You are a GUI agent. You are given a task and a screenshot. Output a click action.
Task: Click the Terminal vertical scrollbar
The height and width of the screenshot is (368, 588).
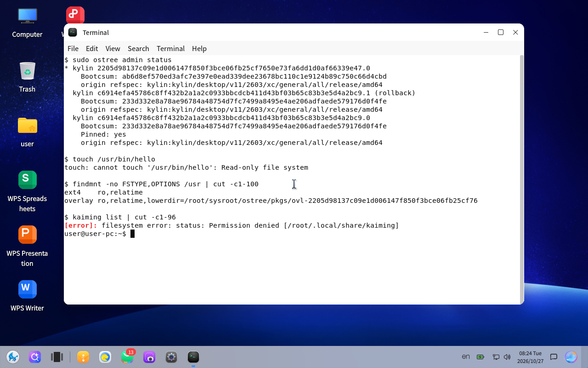point(521,179)
